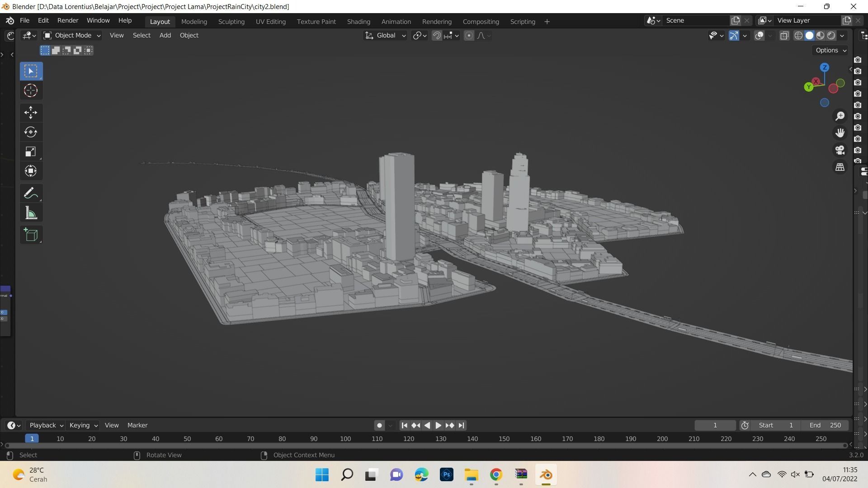Select the Transform tool

click(31, 171)
